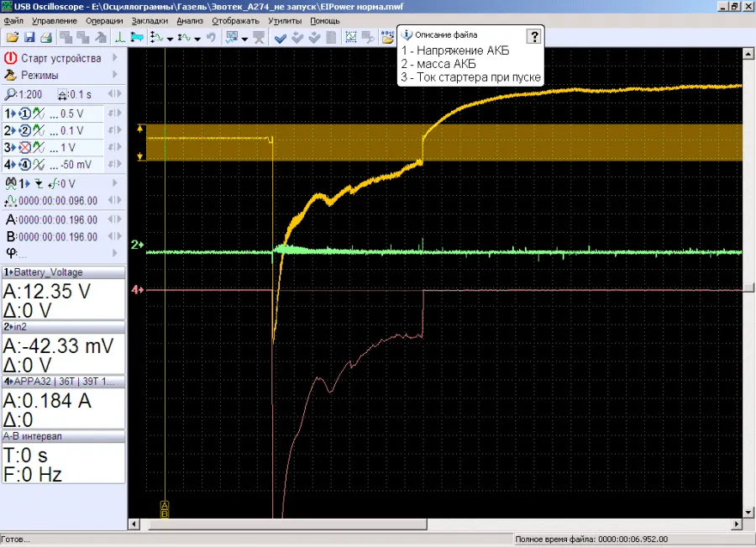Click the magnifier 1:200 zoom icon
Viewport: 756px width, 548px height.
coord(10,94)
